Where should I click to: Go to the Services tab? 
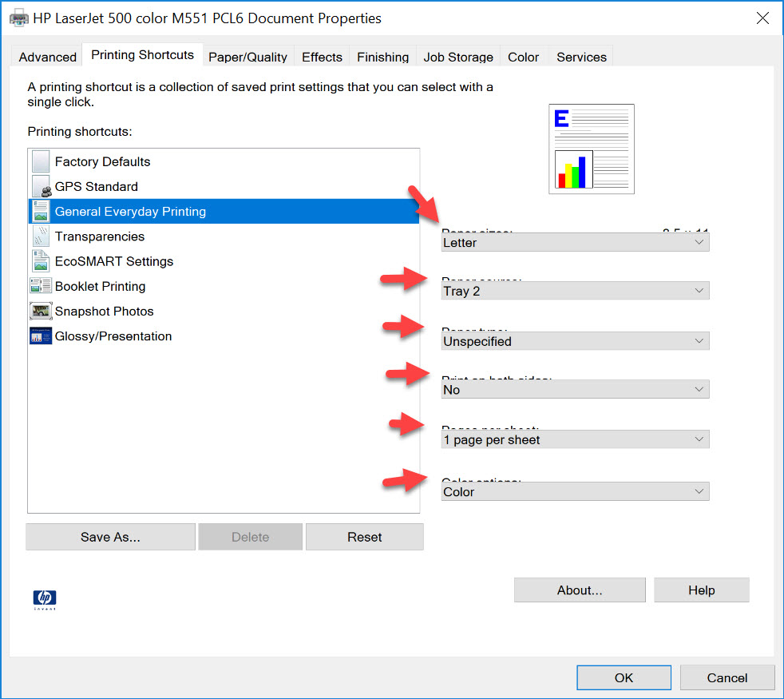click(581, 57)
